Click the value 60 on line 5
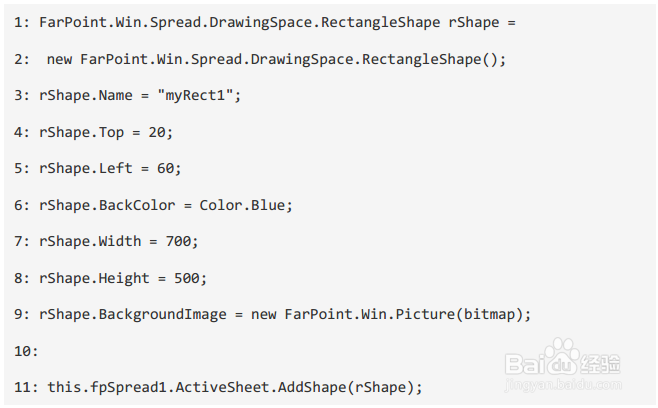Image resolution: width=658 pixels, height=408 pixels. (168, 169)
